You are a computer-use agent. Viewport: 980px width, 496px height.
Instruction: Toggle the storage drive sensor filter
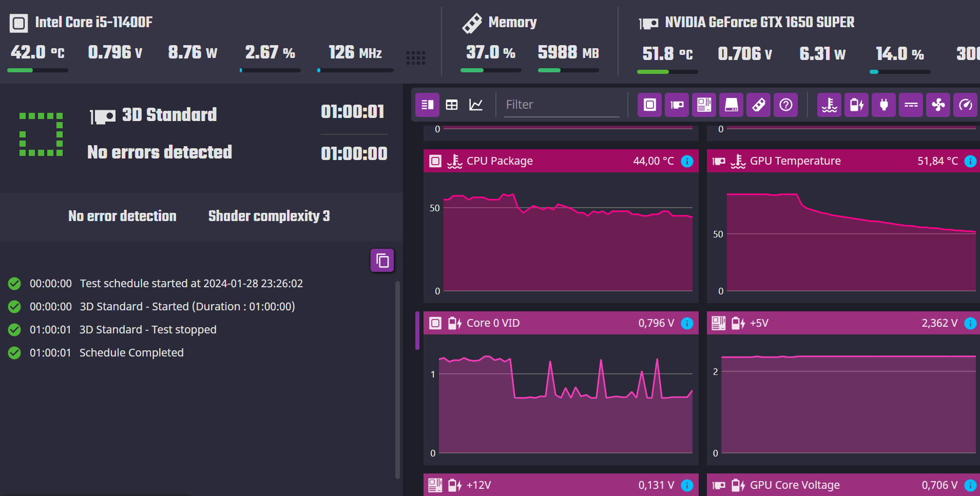pos(732,105)
